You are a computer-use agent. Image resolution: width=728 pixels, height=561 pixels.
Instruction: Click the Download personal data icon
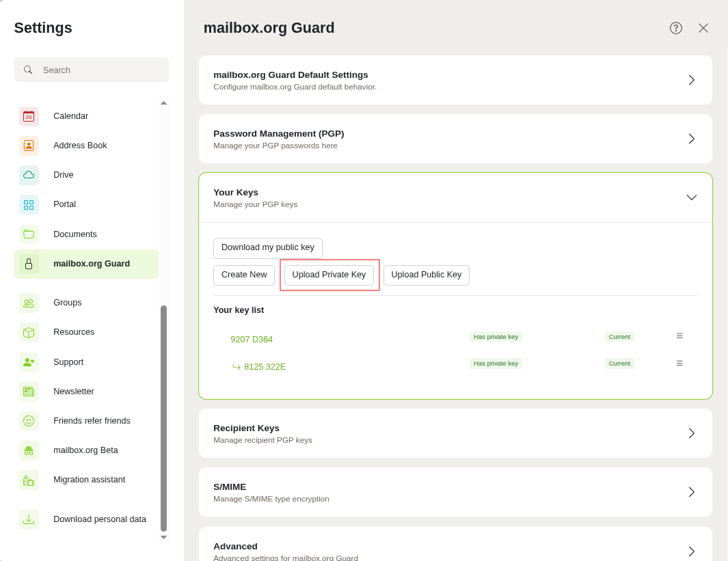point(29,519)
